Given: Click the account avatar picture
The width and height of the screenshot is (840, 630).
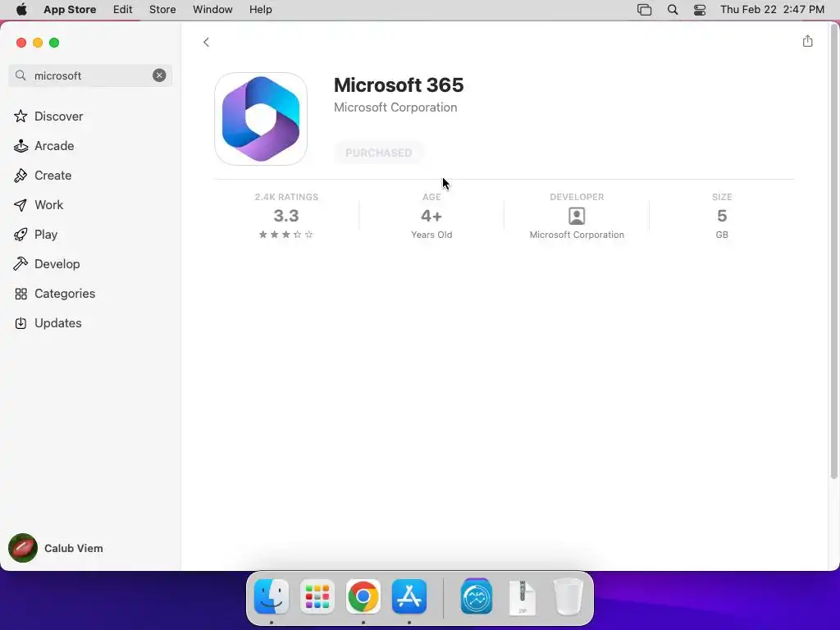Looking at the screenshot, I should pyautogui.click(x=22, y=548).
